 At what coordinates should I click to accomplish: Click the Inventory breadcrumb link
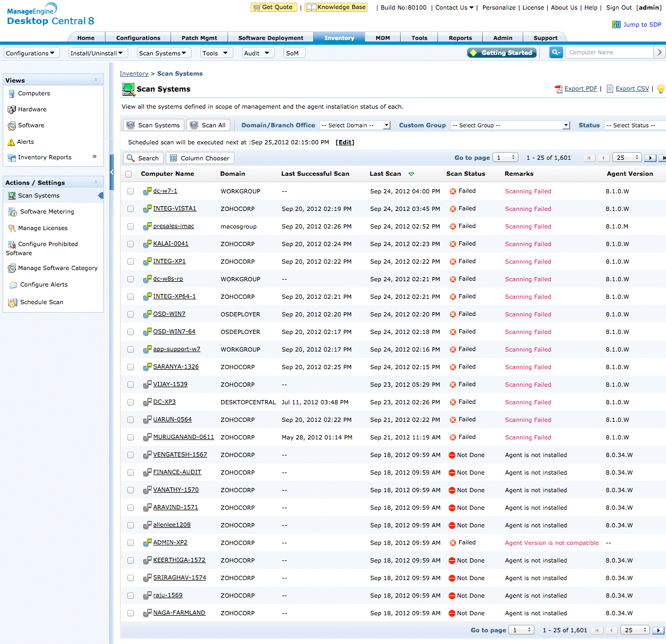point(134,74)
